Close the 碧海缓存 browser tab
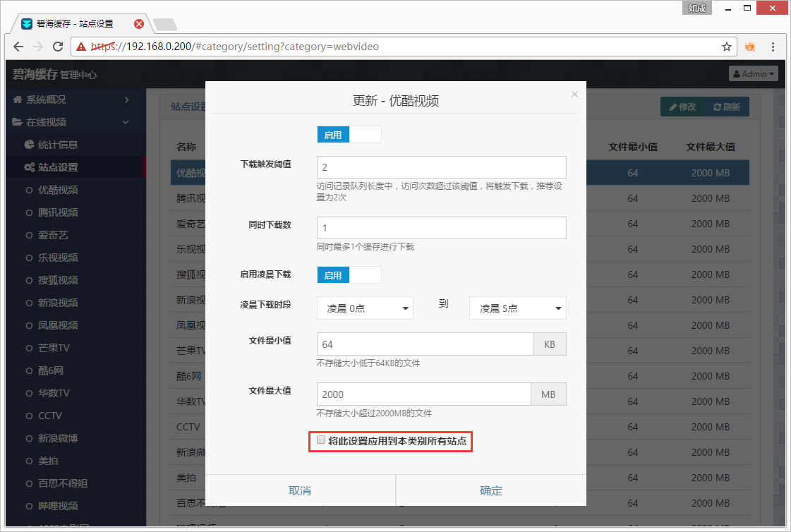 pos(139,24)
